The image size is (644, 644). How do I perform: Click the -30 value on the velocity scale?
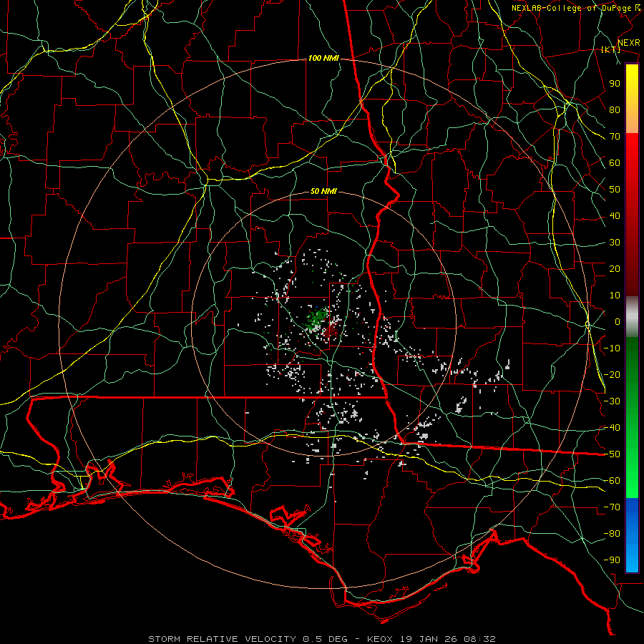(612, 401)
